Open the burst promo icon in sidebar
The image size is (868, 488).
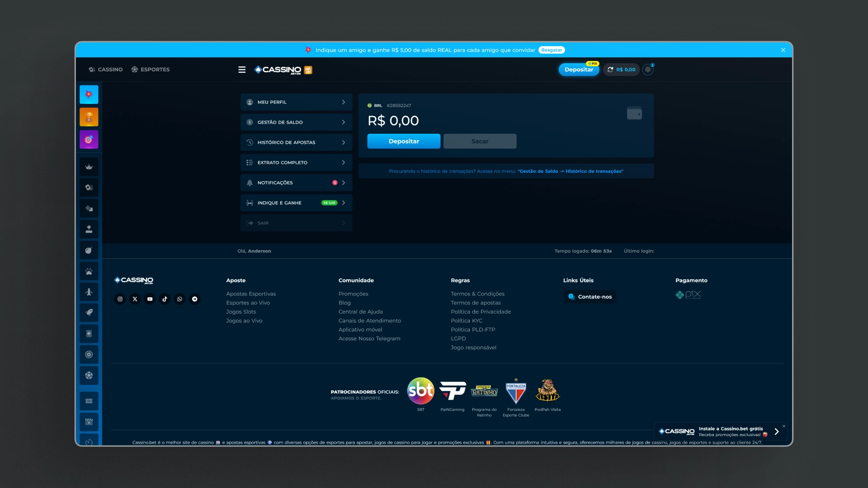(89, 94)
